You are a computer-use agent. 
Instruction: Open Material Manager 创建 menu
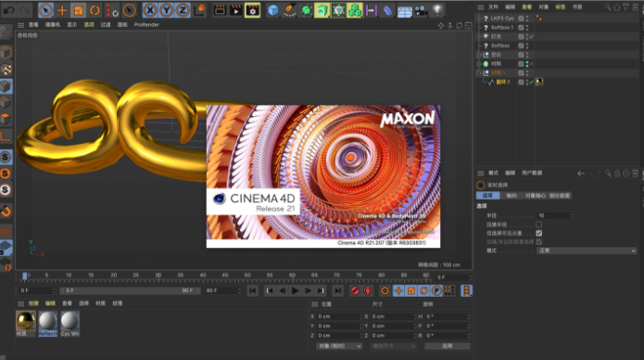tap(33, 303)
